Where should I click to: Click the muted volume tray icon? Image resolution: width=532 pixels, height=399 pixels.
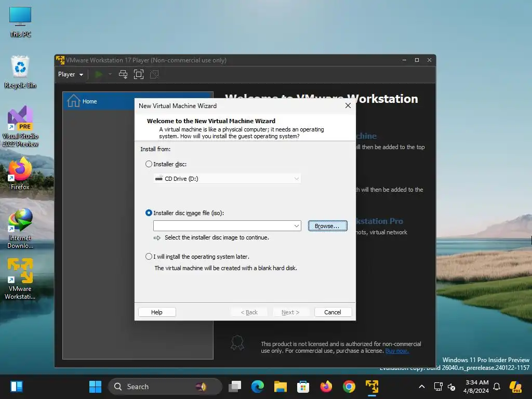pyautogui.click(x=451, y=387)
